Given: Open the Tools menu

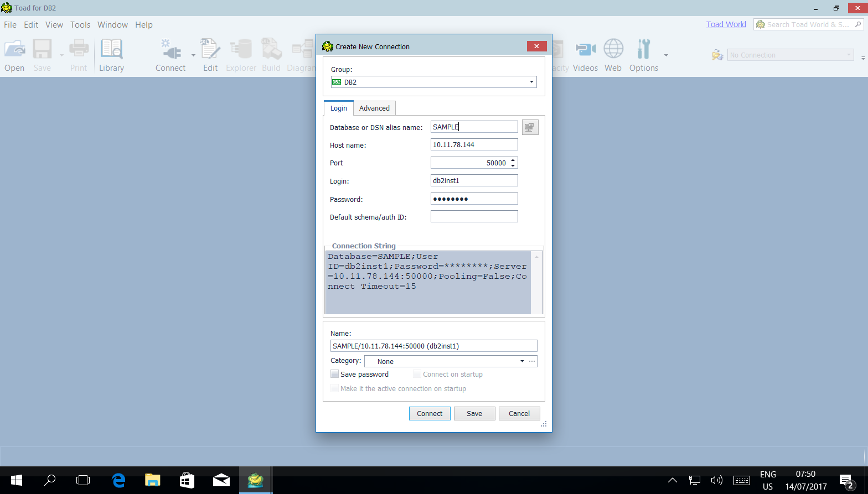Looking at the screenshot, I should point(80,24).
